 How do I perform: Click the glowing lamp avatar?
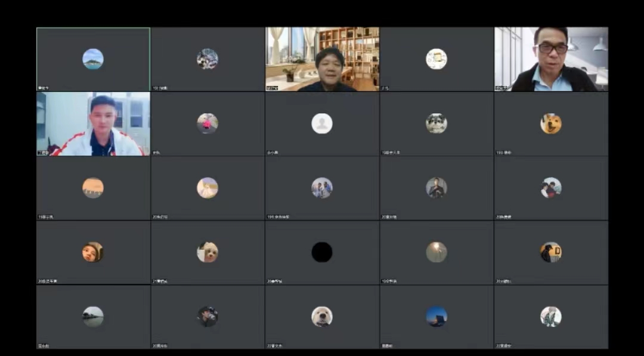(x=436, y=252)
